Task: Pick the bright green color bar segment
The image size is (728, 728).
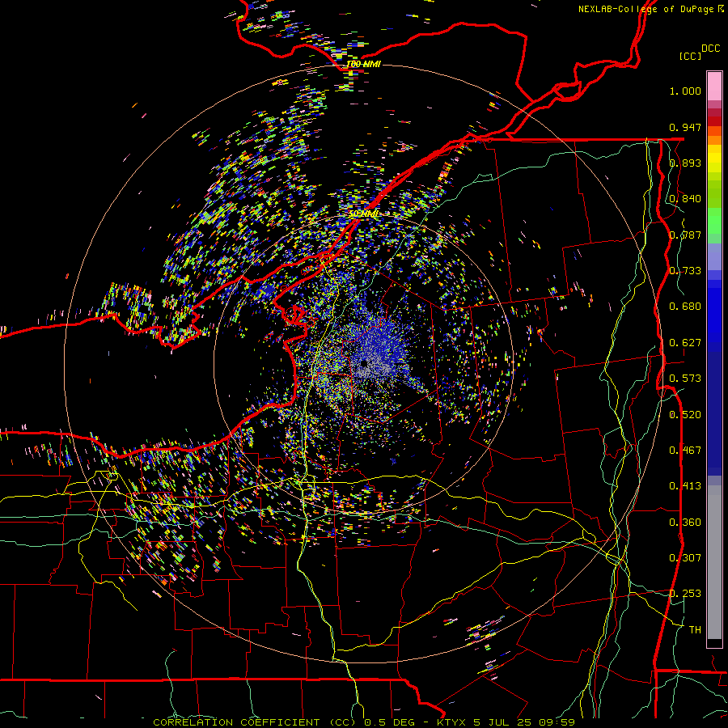Action: [714, 221]
